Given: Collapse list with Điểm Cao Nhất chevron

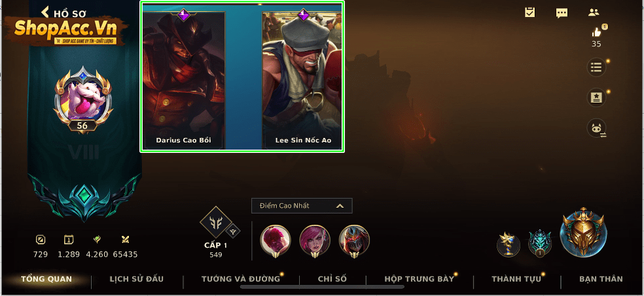Looking at the screenshot, I should [340, 206].
